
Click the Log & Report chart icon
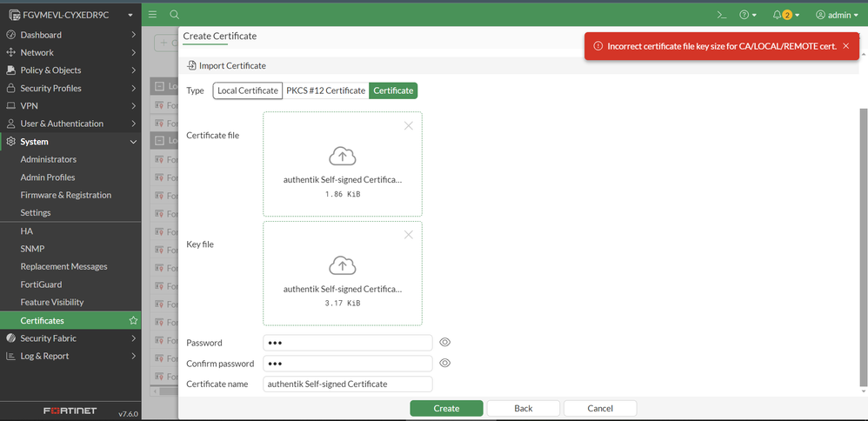[x=10, y=356]
